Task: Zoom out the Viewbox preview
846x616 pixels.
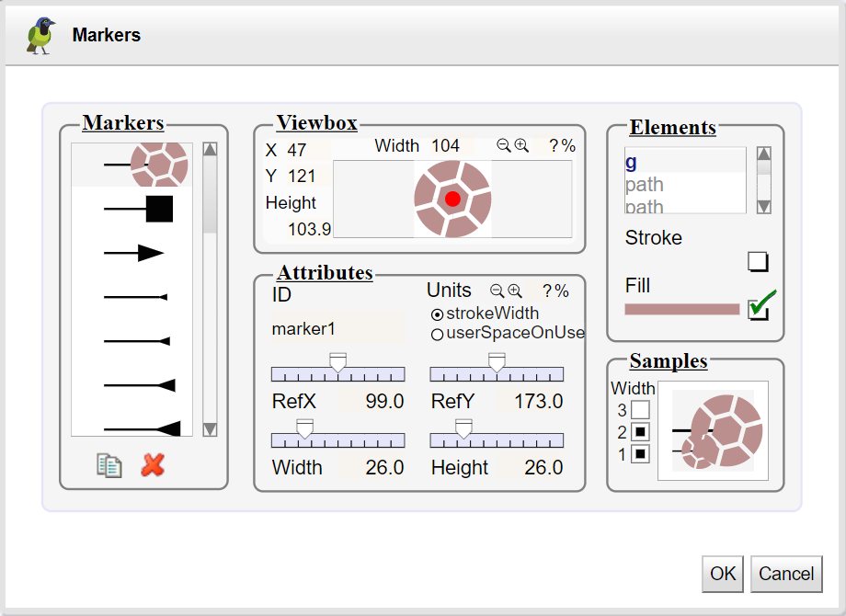Action: (503, 145)
